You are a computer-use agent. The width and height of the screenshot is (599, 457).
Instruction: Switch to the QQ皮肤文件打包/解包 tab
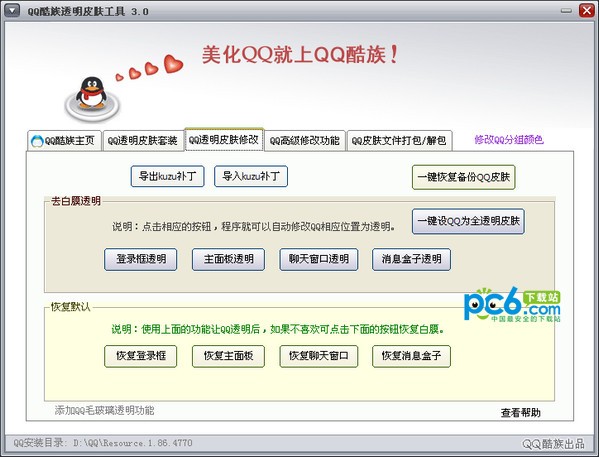(x=399, y=141)
